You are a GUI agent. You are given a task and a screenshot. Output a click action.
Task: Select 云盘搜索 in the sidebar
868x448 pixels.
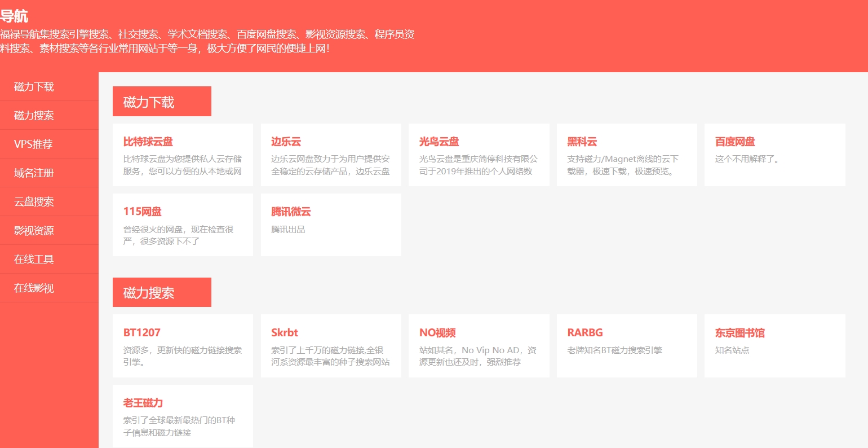point(49,202)
